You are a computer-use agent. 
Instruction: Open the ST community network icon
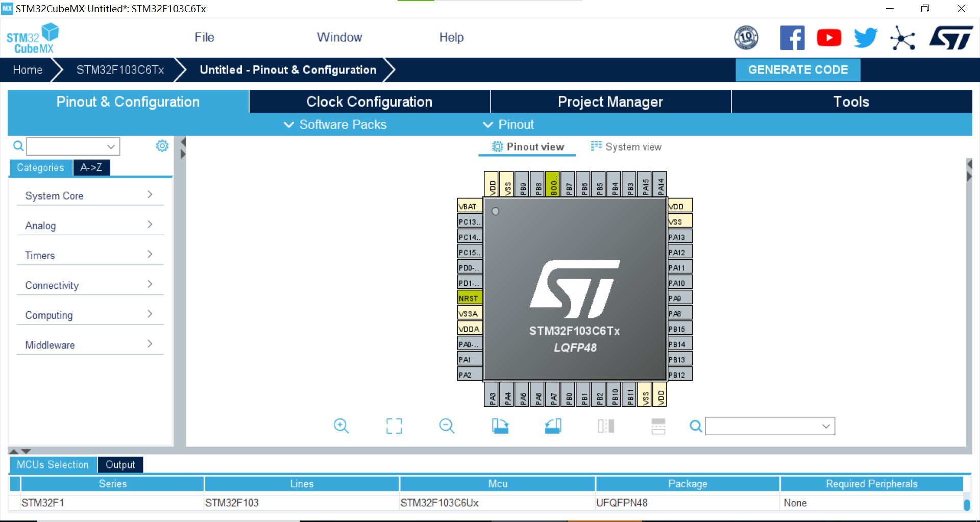click(902, 38)
